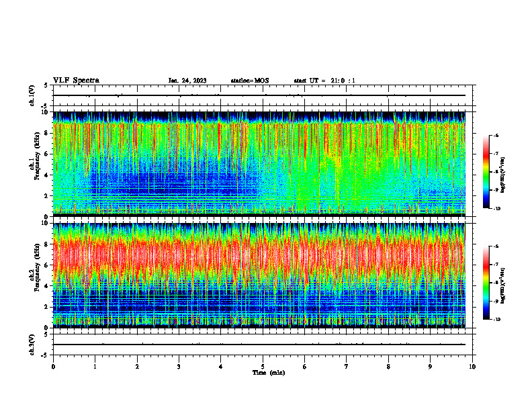
Task: Click the ch.1 spectrogram color bar
Action: click(x=486, y=172)
